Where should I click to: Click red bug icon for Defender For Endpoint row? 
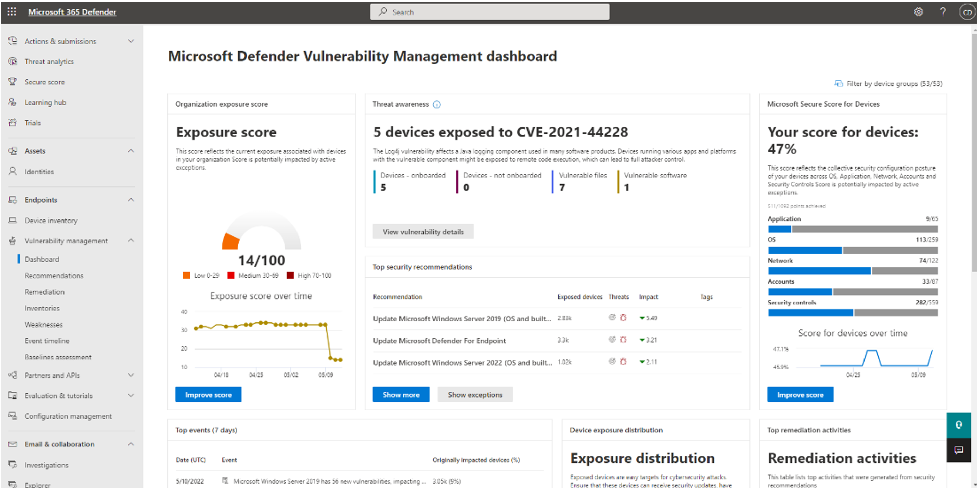[x=623, y=340]
